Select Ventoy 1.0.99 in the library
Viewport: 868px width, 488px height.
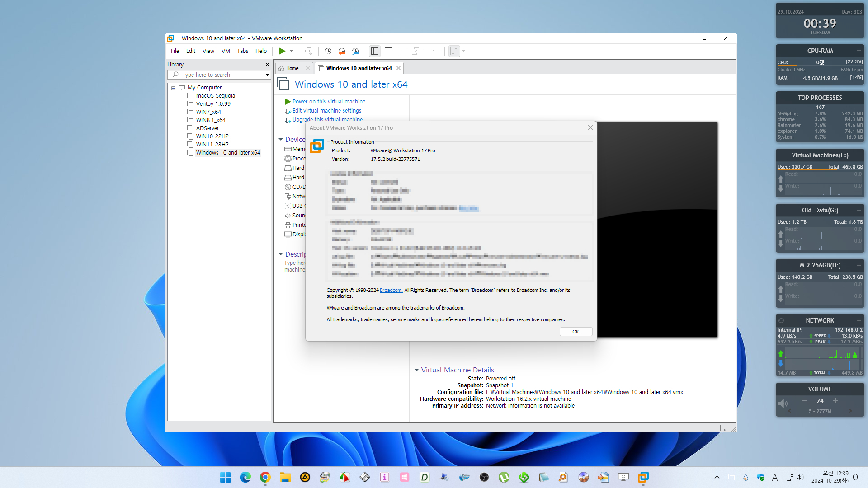pyautogui.click(x=213, y=104)
